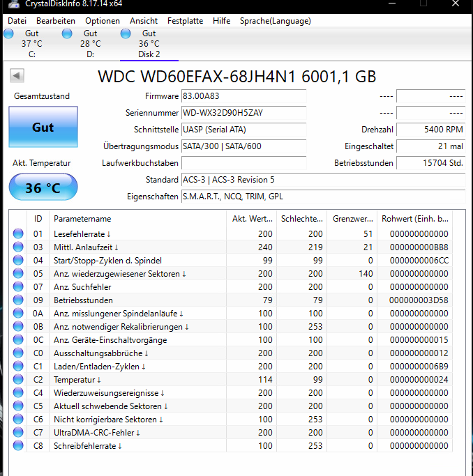Click the C: drive blue status orb

[8, 33]
